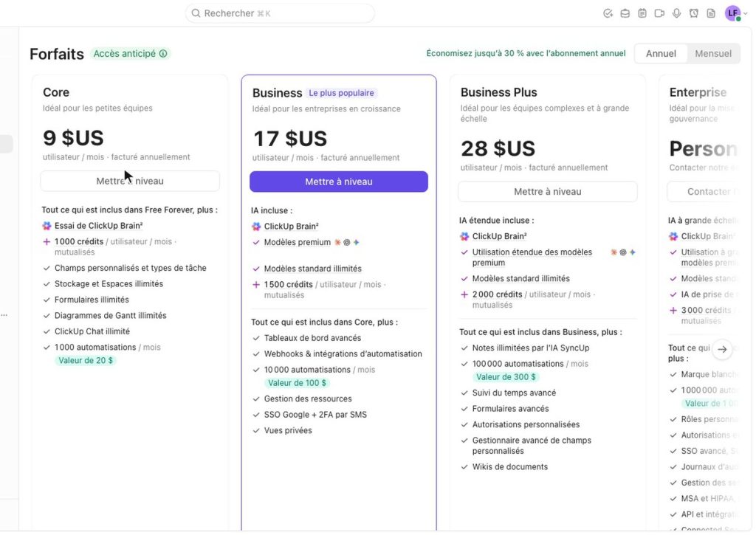
Task: Focus the Rechercher search field
Action: coord(280,13)
